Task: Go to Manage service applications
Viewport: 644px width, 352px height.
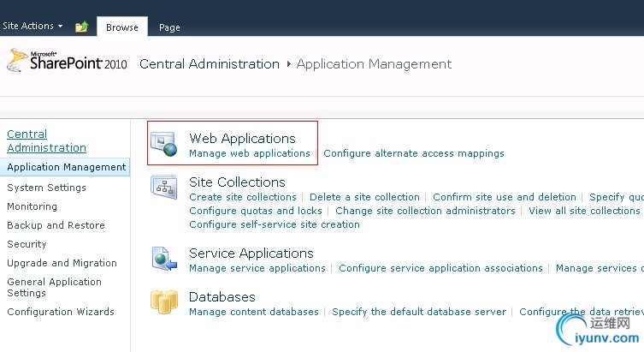Action: click(x=257, y=268)
